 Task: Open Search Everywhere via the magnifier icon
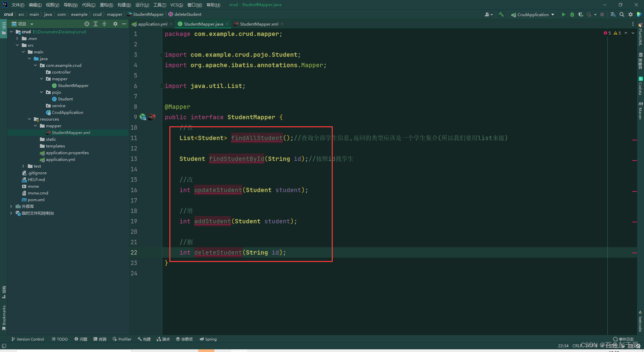point(622,14)
